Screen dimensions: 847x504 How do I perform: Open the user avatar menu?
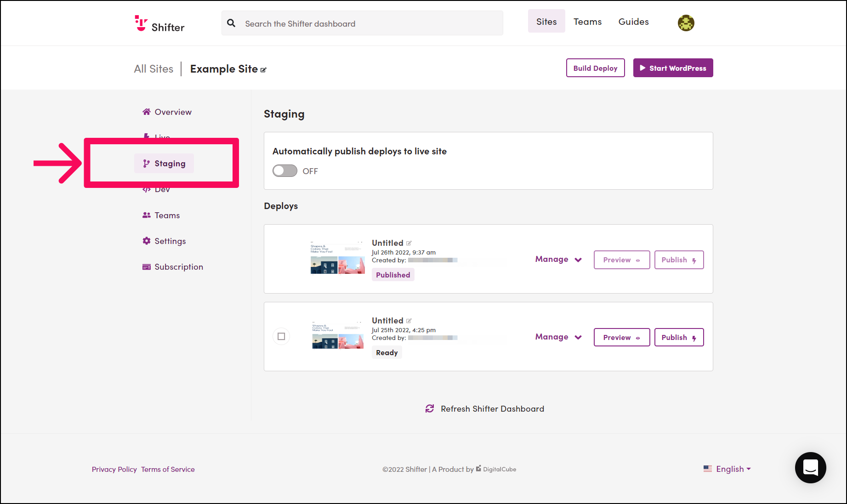coord(686,23)
